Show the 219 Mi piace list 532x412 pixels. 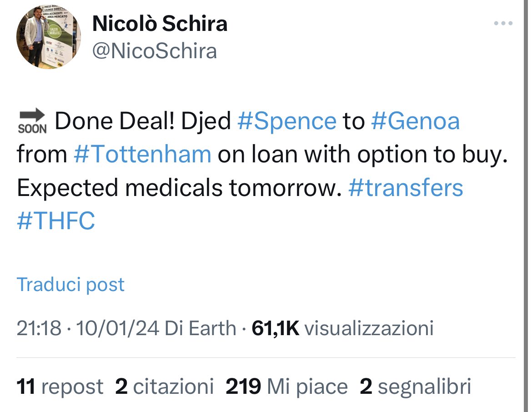[x=287, y=387]
